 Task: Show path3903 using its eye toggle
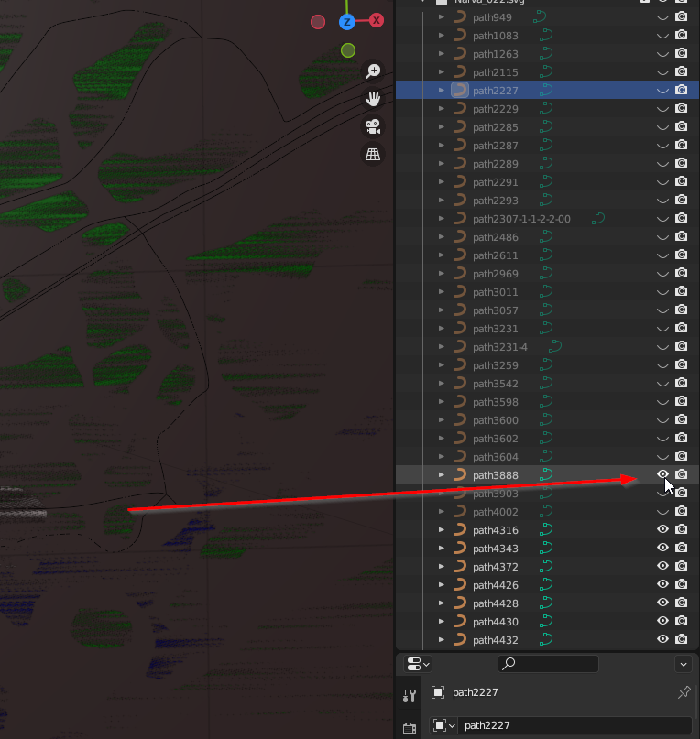coord(662,494)
